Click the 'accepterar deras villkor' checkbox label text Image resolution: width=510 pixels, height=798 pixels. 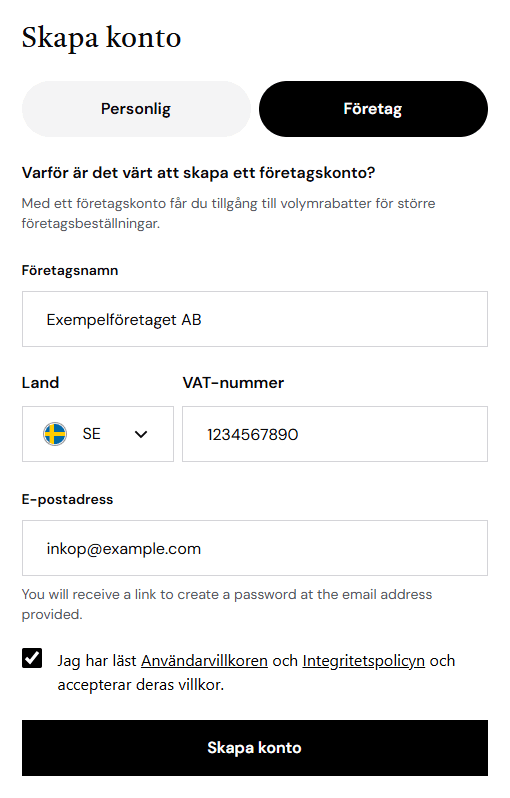(140, 685)
